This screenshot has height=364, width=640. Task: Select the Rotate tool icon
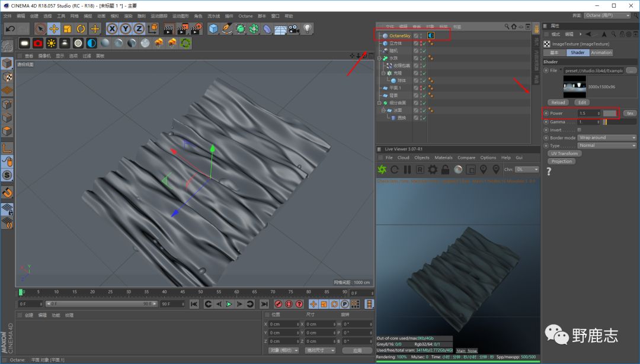(81, 28)
